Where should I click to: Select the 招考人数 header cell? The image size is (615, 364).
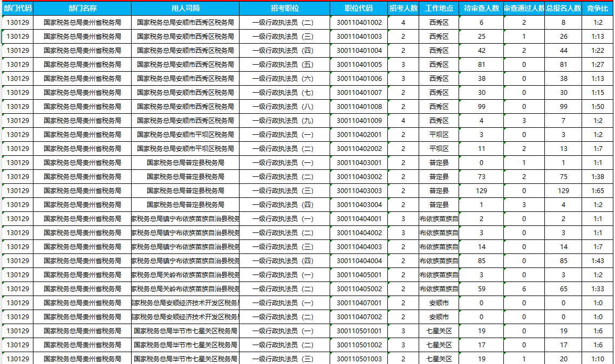pyautogui.click(x=403, y=9)
